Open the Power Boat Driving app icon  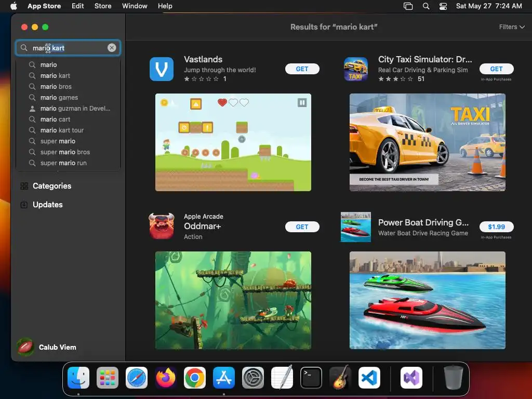pos(355,227)
